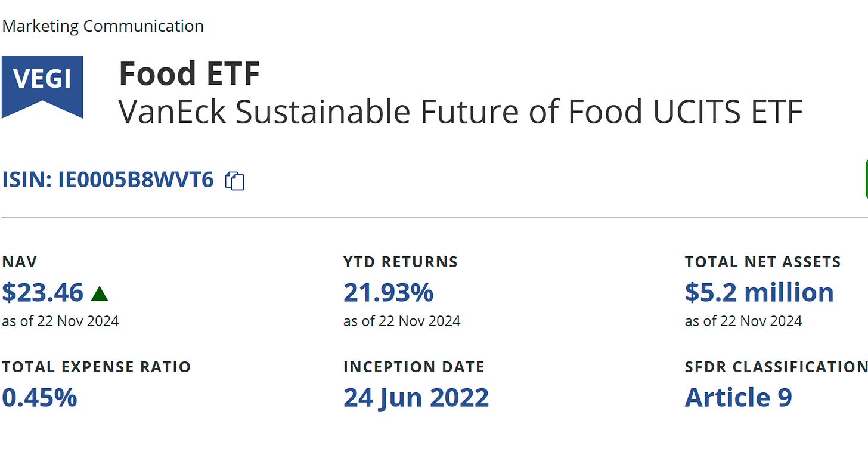Click the NAV value $23.46

pos(43,293)
